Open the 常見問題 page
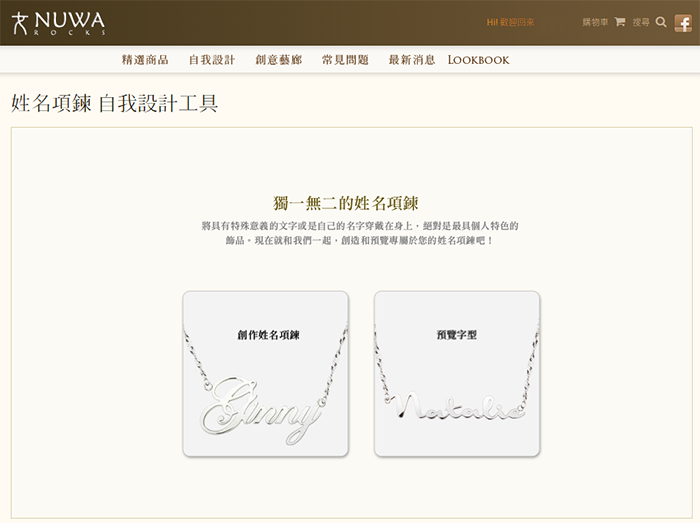700x523 pixels. point(345,60)
